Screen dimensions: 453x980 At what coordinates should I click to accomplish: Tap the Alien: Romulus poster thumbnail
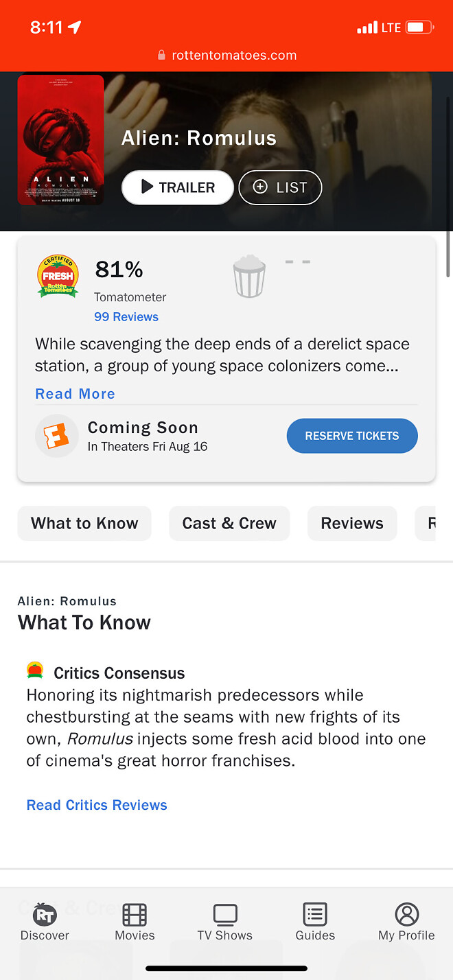click(60, 140)
